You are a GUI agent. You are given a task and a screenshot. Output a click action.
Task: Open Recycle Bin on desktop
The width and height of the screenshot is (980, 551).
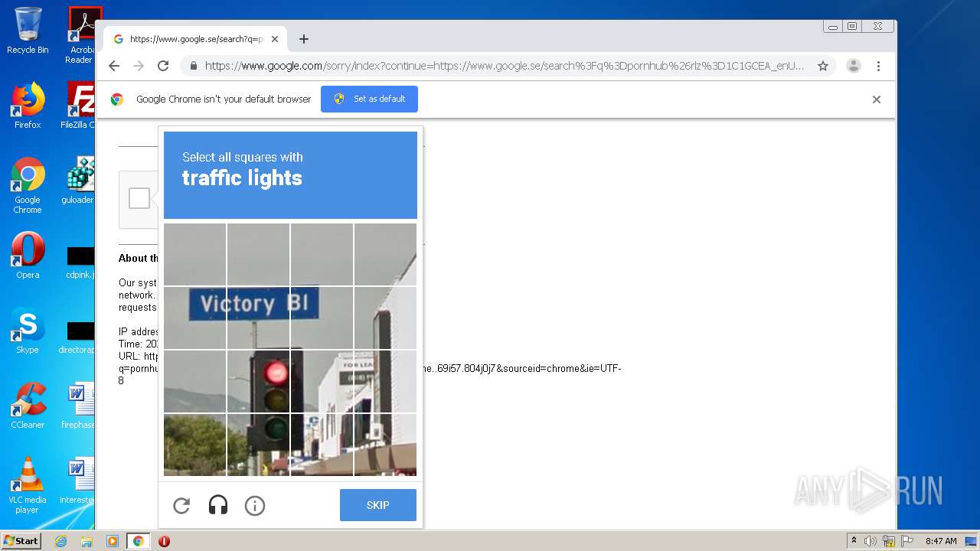click(x=28, y=31)
